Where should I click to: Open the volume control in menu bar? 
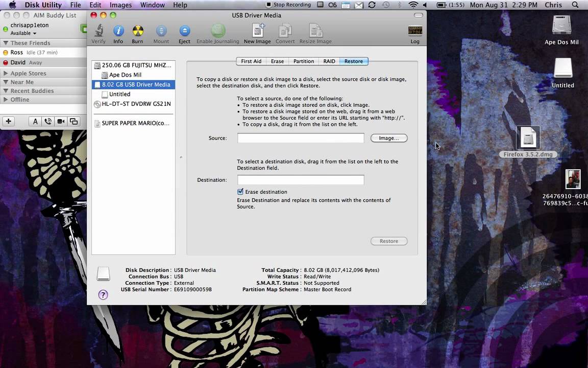tap(425, 5)
